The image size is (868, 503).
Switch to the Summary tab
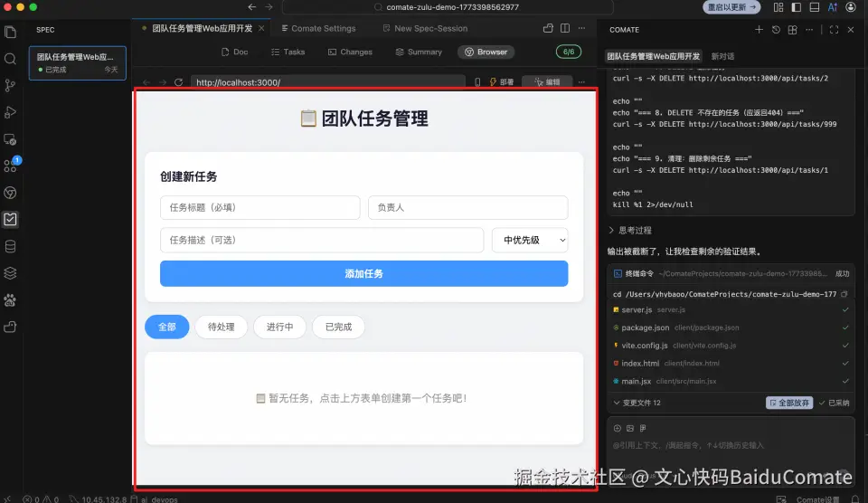click(x=419, y=52)
